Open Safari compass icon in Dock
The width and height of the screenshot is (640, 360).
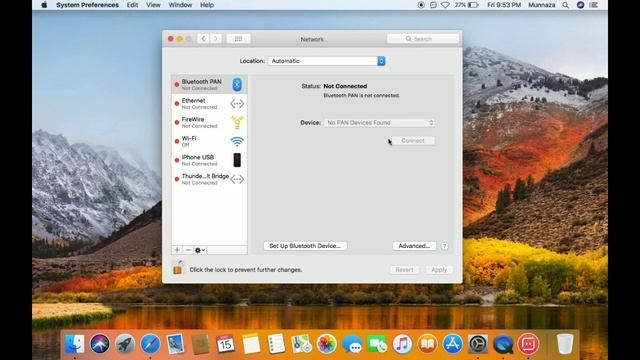[150, 344]
